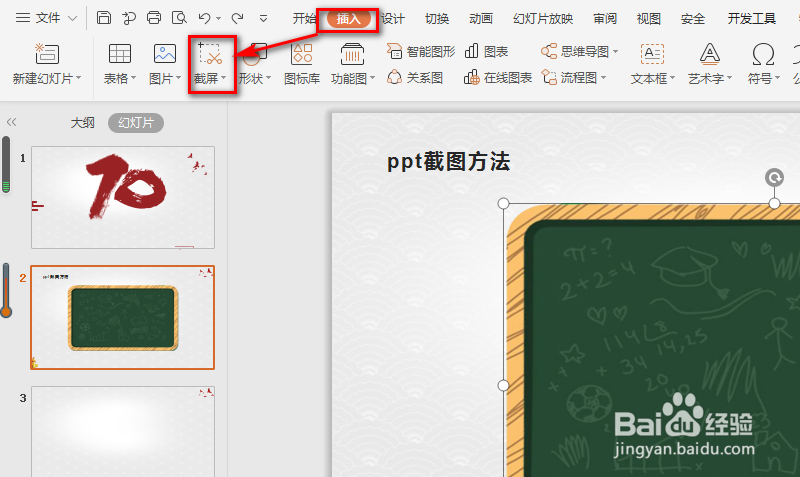Click the ppt截图方法 slide title text

448,162
